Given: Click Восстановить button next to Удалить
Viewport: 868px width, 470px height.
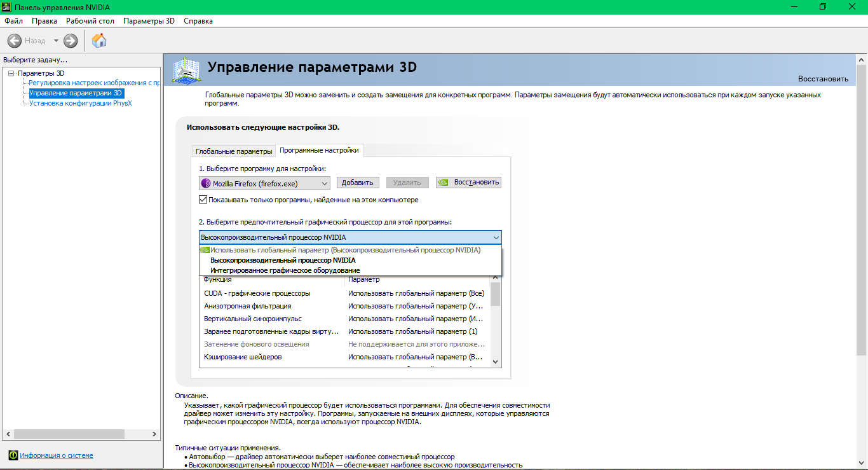Looking at the screenshot, I should pos(469,183).
